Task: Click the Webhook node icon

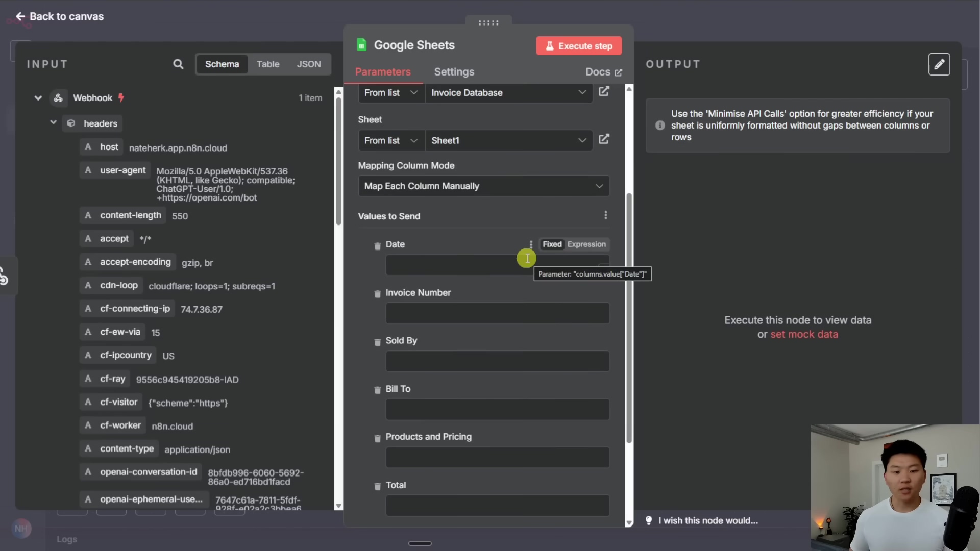Action: point(58,98)
